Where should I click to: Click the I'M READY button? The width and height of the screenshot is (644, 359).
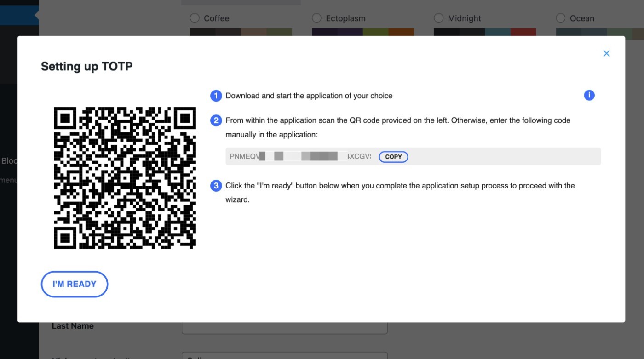75,284
